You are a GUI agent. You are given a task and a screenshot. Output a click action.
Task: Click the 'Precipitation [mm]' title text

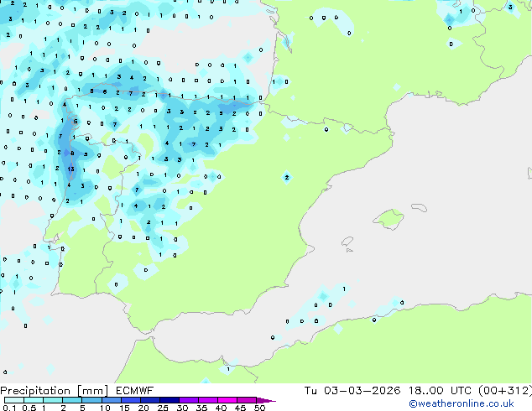click(x=55, y=391)
